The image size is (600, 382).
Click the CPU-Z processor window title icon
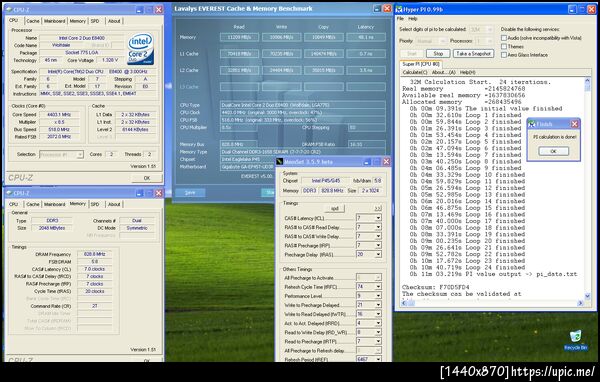coord(9,9)
